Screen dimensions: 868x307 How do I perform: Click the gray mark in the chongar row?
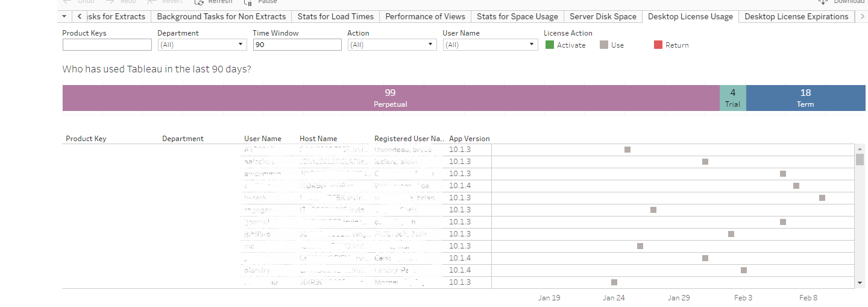(x=653, y=210)
